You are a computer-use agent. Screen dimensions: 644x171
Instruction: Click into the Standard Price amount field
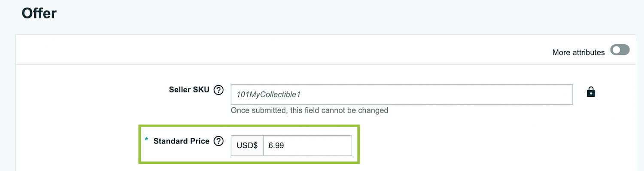click(x=307, y=146)
